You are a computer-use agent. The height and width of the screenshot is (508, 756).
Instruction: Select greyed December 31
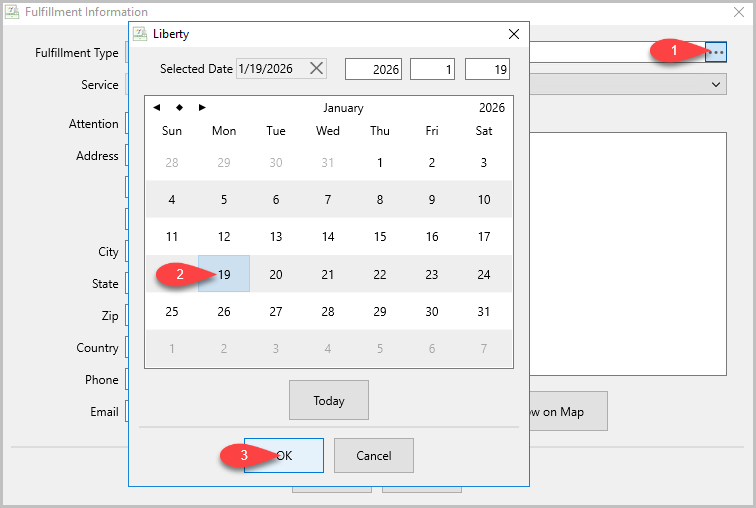coord(328,162)
